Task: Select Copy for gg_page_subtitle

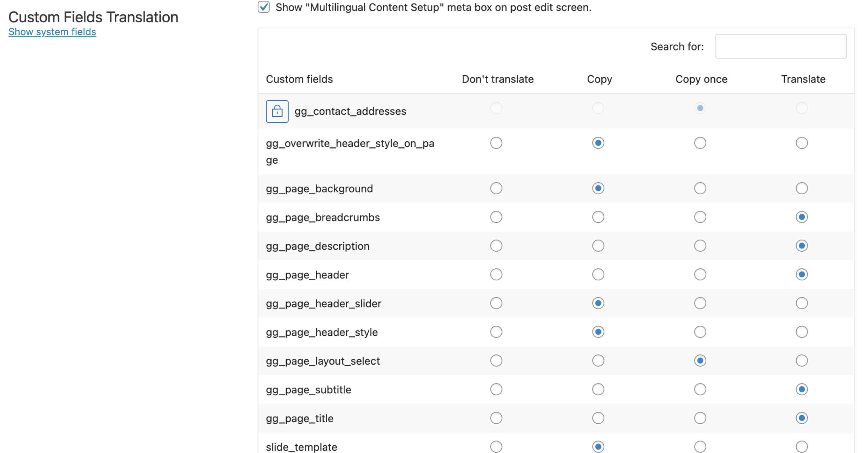Action: coord(598,389)
